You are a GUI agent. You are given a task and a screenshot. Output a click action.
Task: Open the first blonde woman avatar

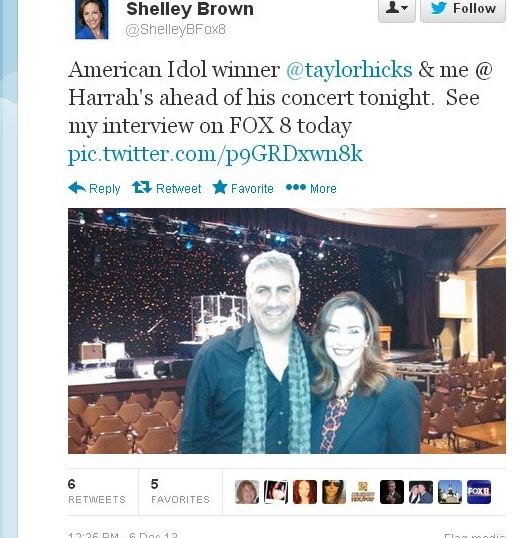(247, 492)
